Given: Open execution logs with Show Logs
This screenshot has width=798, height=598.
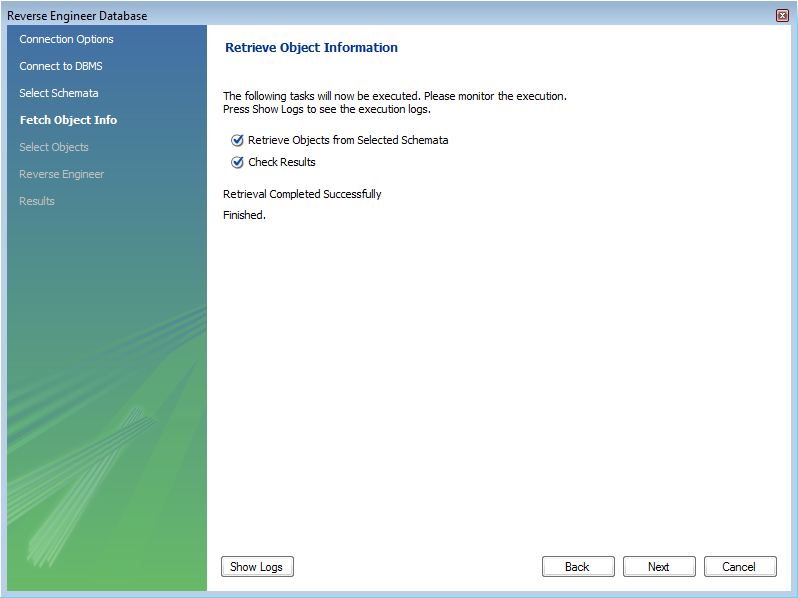Looking at the screenshot, I should tap(257, 567).
